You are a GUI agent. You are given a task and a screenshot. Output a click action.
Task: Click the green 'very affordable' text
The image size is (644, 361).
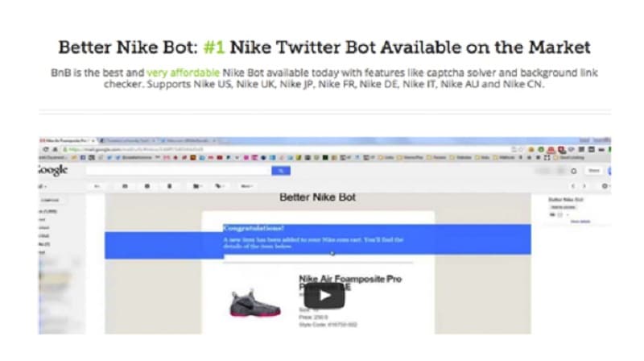[x=183, y=73]
